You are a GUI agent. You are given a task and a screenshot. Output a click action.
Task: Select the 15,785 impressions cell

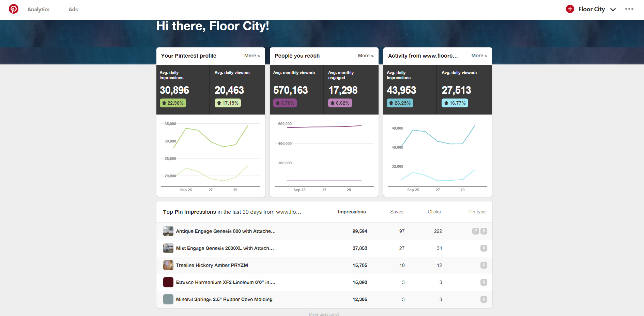pos(360,265)
